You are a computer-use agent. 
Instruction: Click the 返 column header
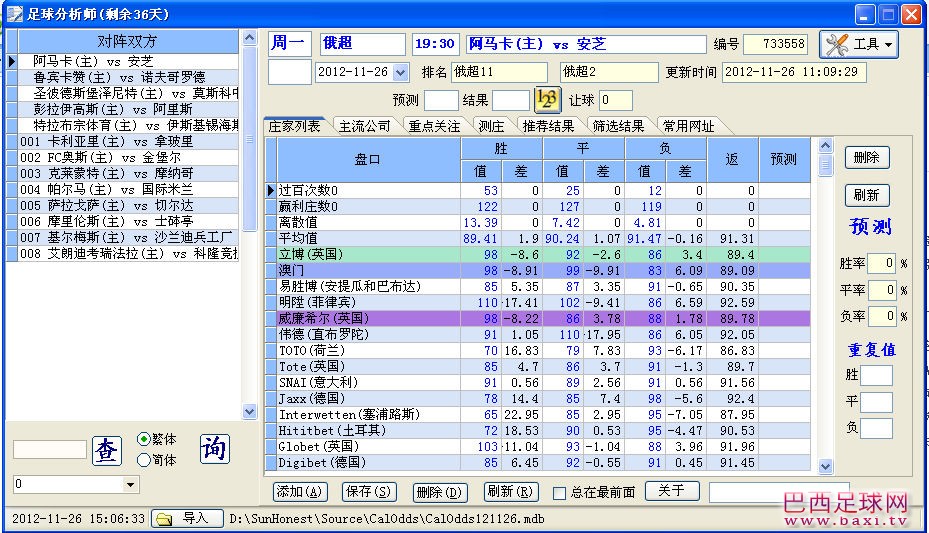[x=732, y=159]
